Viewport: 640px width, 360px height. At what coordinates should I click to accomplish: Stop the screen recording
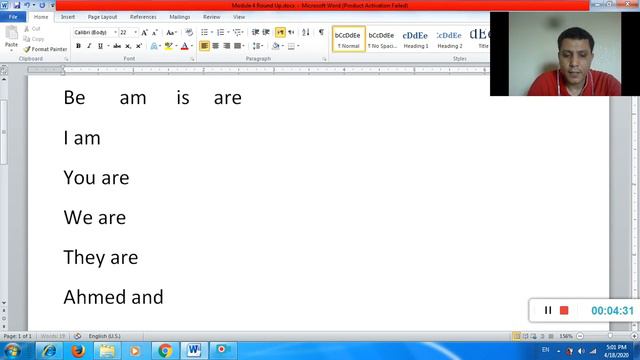564,311
